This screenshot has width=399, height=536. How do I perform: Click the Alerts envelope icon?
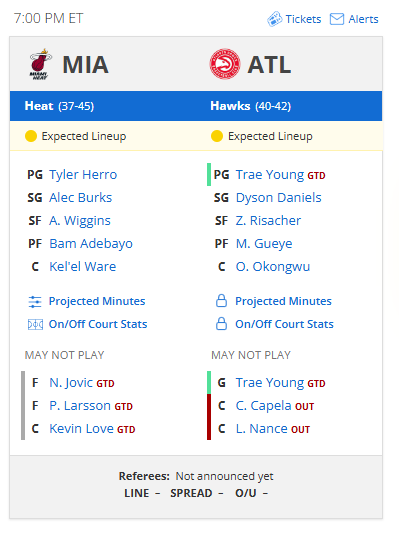(337, 19)
